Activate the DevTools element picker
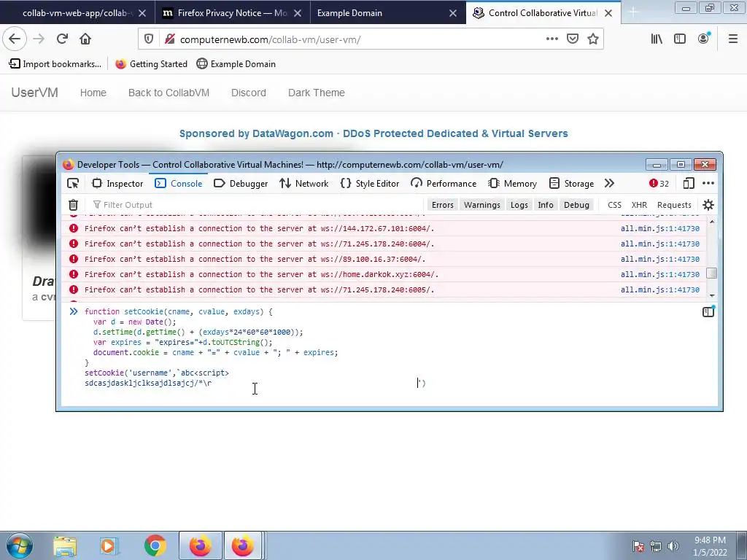Image resolution: width=747 pixels, height=560 pixels. [73, 183]
